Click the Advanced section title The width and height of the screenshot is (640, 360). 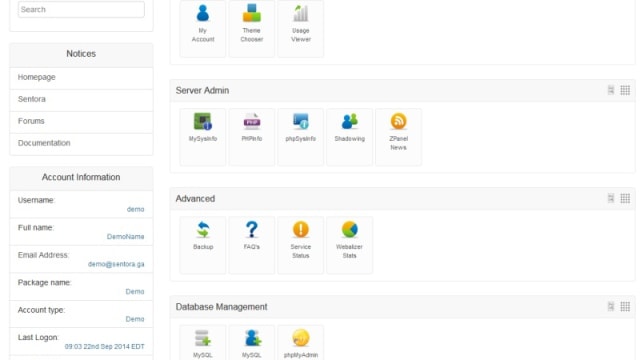[x=195, y=199]
